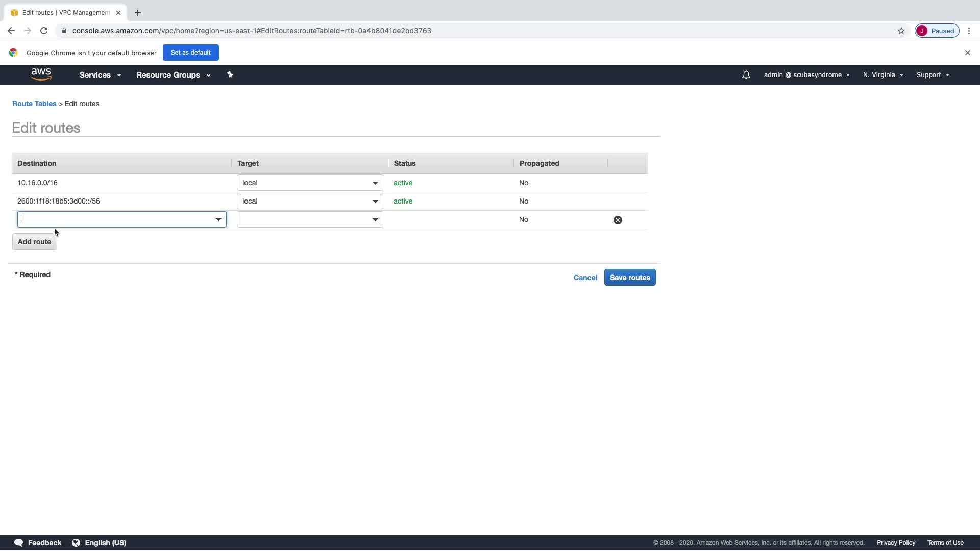Click the new destination input field
Viewport: 980px width, 551px height.
point(115,219)
